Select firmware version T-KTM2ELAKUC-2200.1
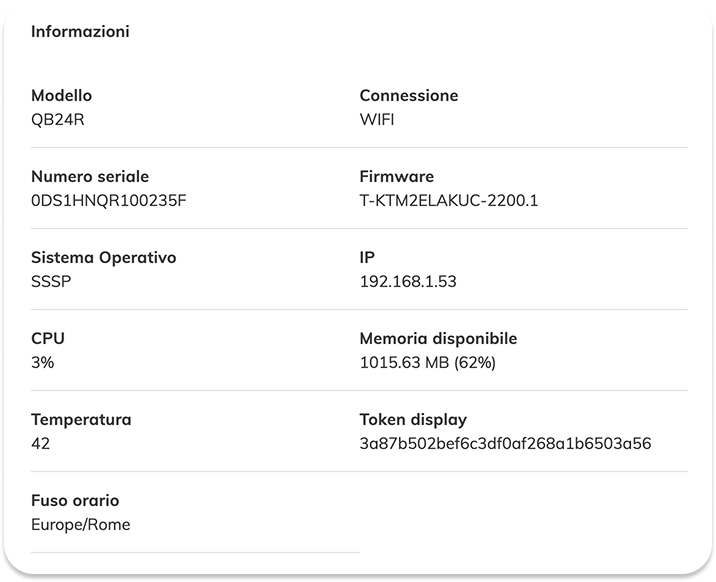 449,200
